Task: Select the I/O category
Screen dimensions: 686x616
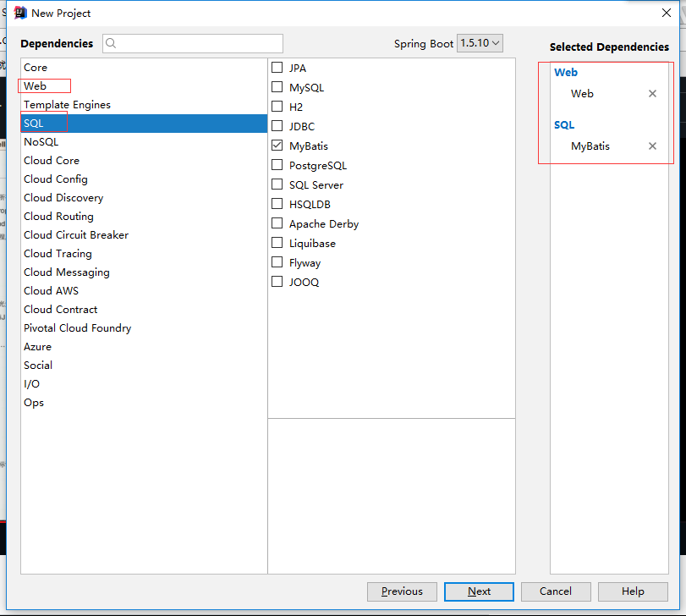Action: (x=144, y=383)
